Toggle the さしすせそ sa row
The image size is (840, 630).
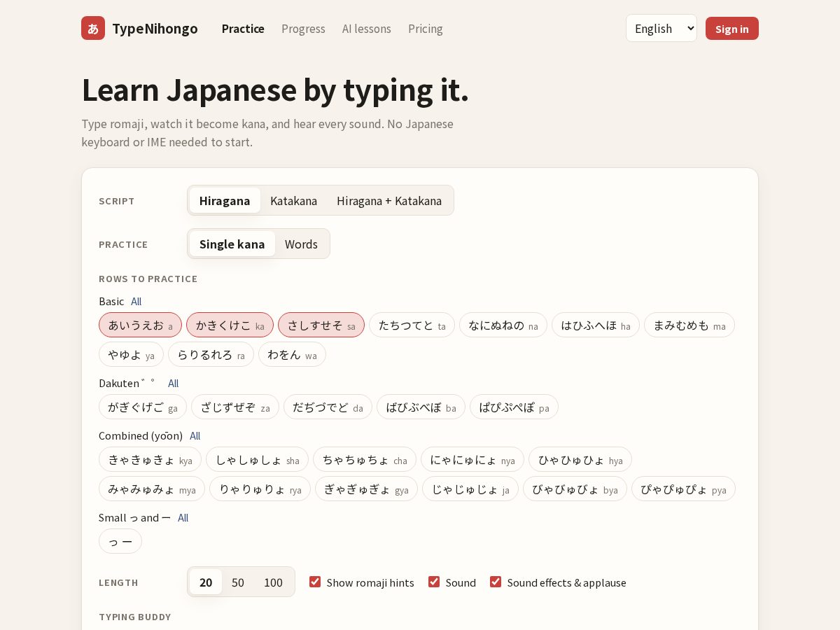coord(321,325)
